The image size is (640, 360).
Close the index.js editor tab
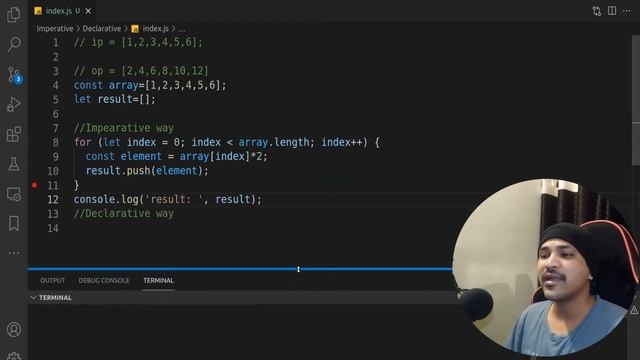pos(88,11)
